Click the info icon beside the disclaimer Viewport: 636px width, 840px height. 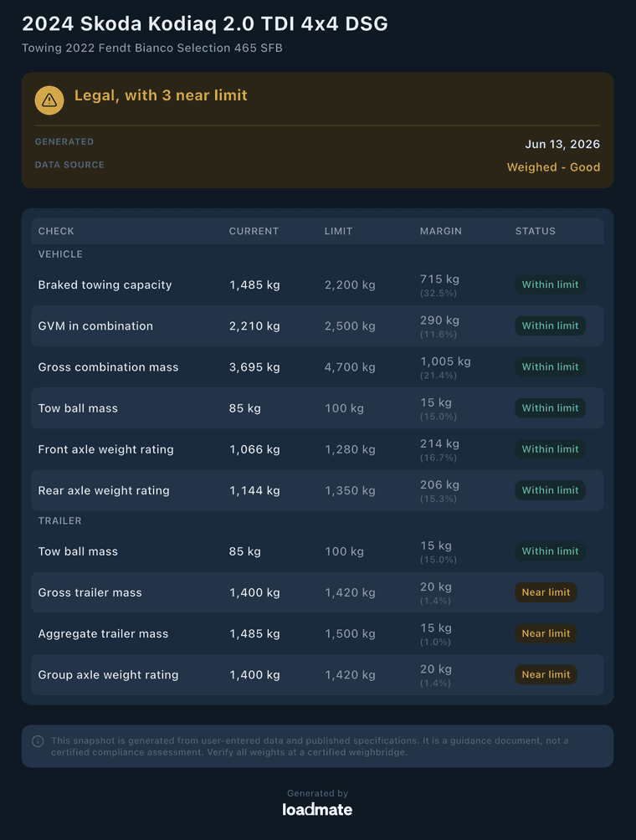pos(38,741)
